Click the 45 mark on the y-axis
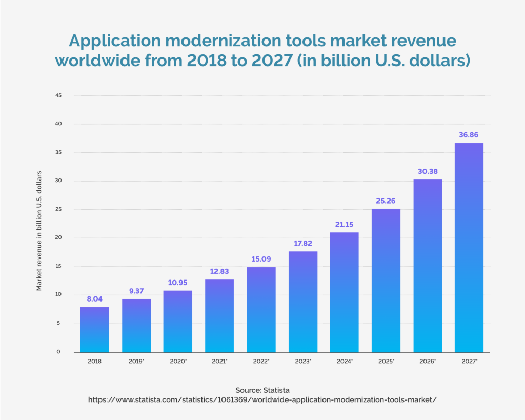 (x=58, y=95)
